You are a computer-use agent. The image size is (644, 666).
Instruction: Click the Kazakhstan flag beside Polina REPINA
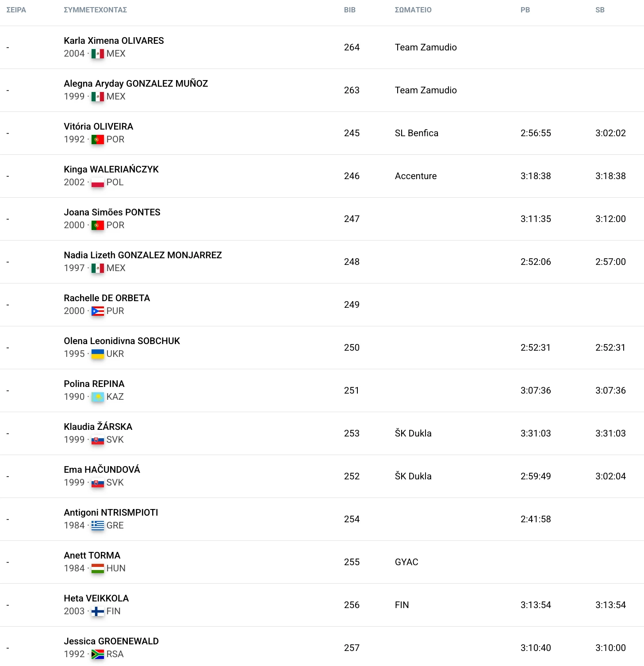(98, 397)
